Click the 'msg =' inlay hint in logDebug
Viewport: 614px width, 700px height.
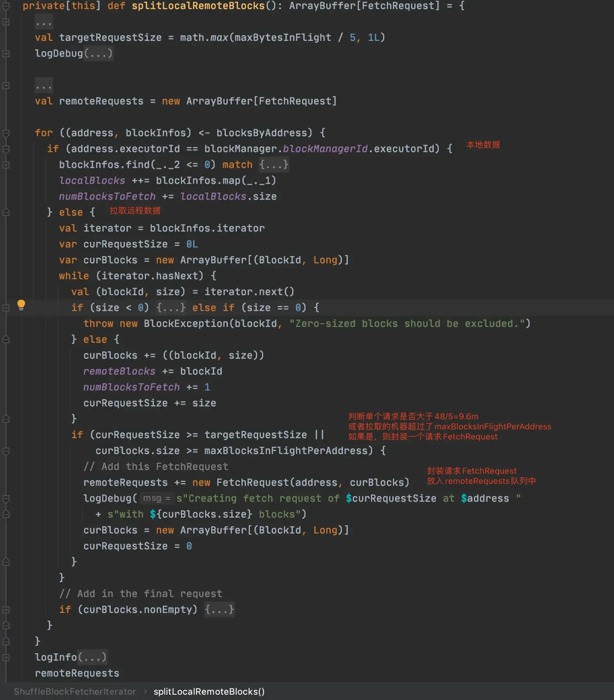156,498
